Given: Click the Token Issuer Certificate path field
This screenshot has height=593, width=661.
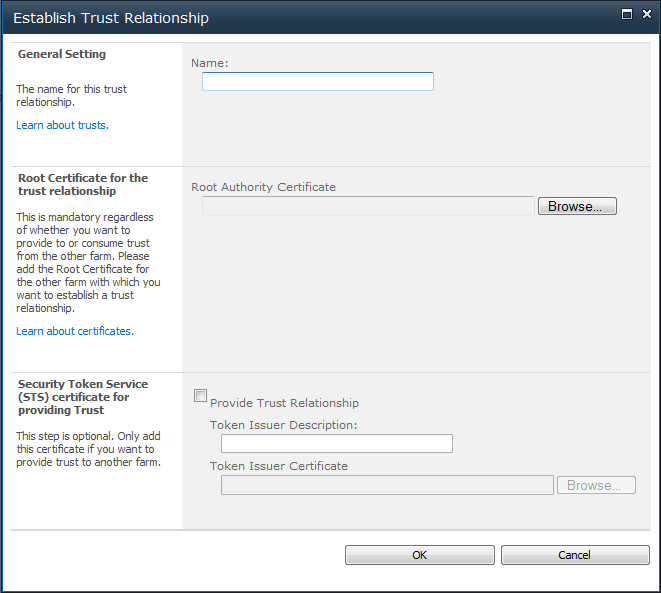Looking at the screenshot, I should (x=386, y=485).
